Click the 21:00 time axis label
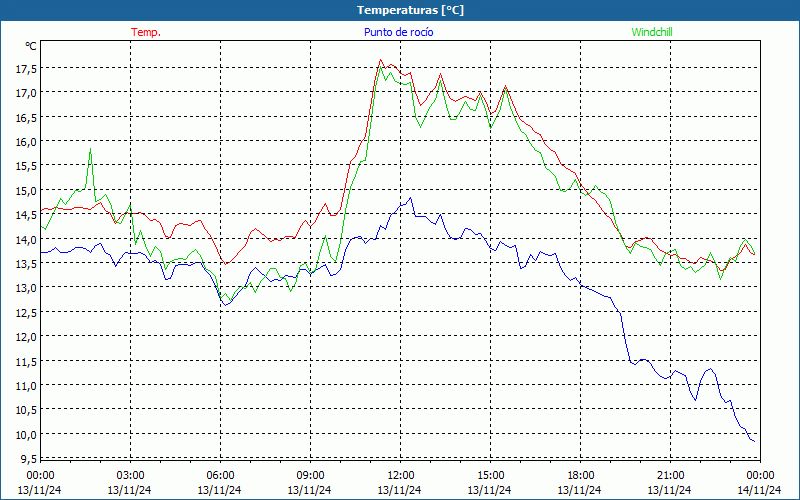Image resolution: width=800 pixels, height=500 pixels. click(x=671, y=475)
